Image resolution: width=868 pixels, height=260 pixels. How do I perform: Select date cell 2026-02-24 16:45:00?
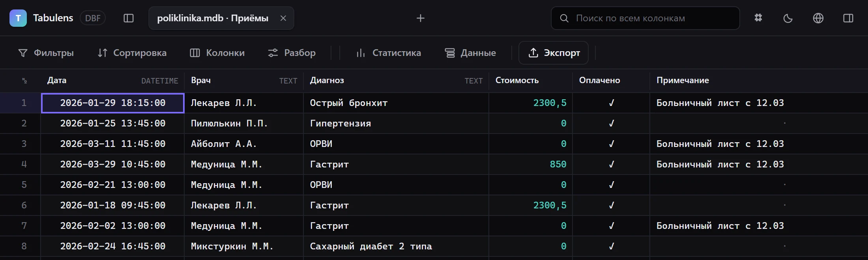[112, 247]
